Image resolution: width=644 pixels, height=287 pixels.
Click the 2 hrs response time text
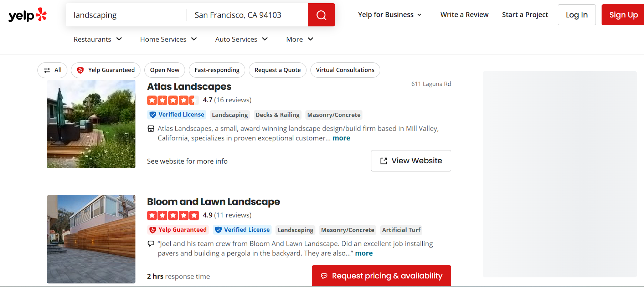(x=179, y=277)
